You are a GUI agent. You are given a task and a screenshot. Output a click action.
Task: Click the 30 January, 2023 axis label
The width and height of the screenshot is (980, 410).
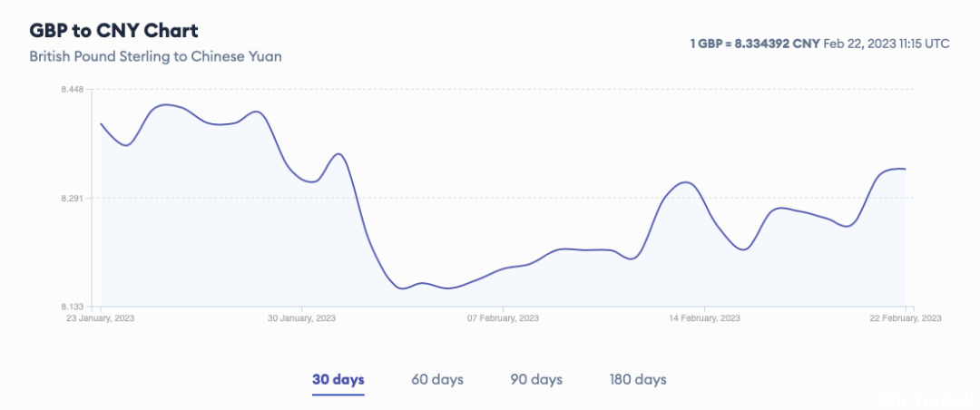click(302, 318)
